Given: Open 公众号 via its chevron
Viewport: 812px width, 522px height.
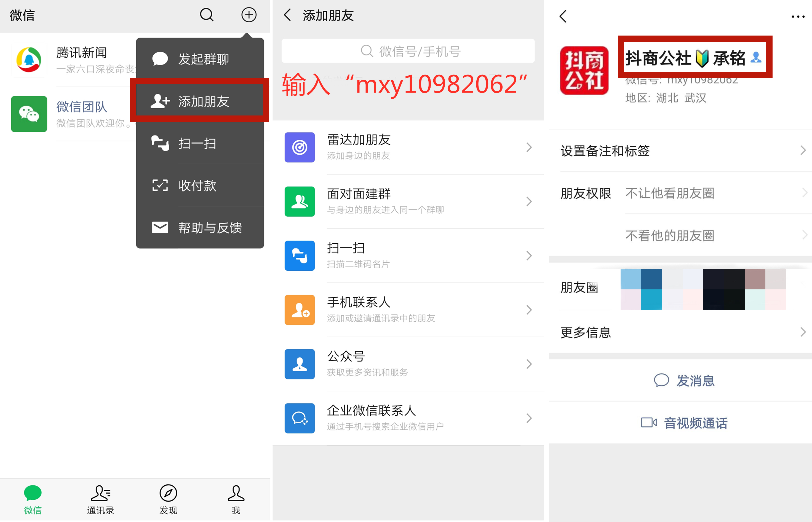Looking at the screenshot, I should 529,364.
